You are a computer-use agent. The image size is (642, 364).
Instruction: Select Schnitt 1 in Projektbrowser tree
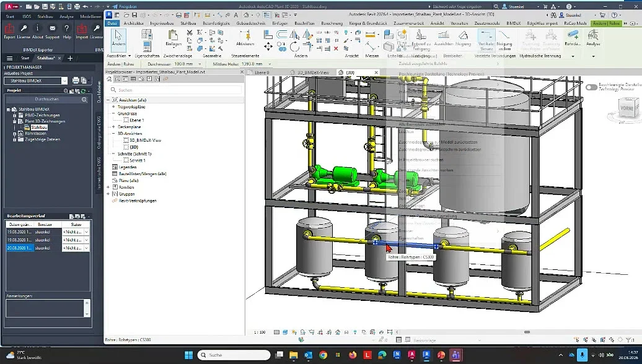click(x=137, y=160)
